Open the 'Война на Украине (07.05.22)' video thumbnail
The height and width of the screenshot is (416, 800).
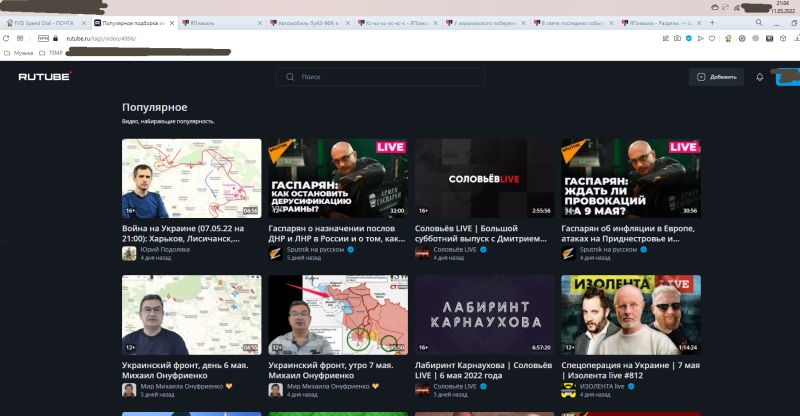[191, 178]
